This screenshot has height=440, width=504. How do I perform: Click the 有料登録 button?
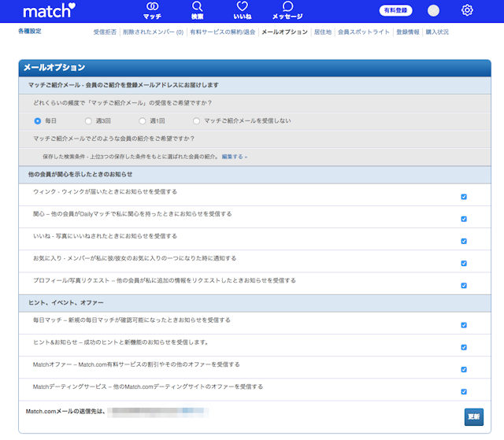coord(395,10)
